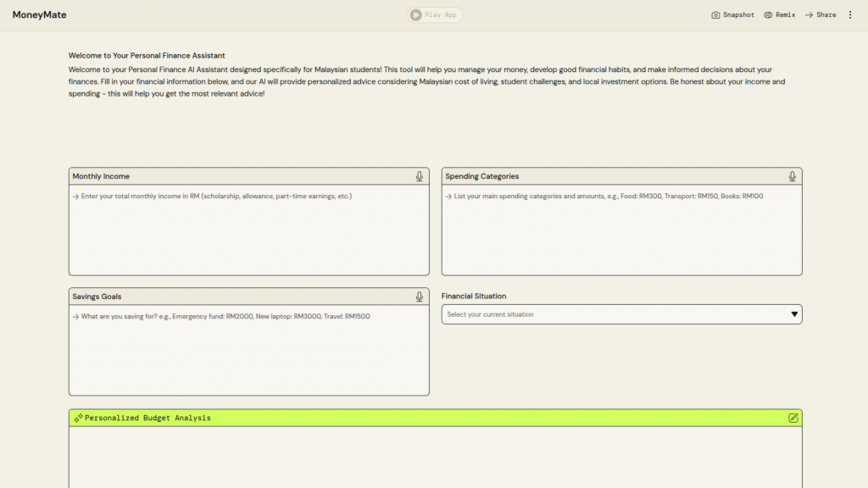This screenshot has height=488, width=868.
Task: Click the Spending Categories header label
Action: [x=481, y=176]
